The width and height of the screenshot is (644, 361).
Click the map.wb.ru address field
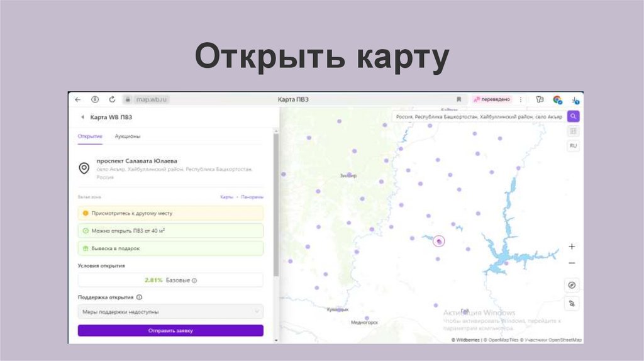point(151,99)
